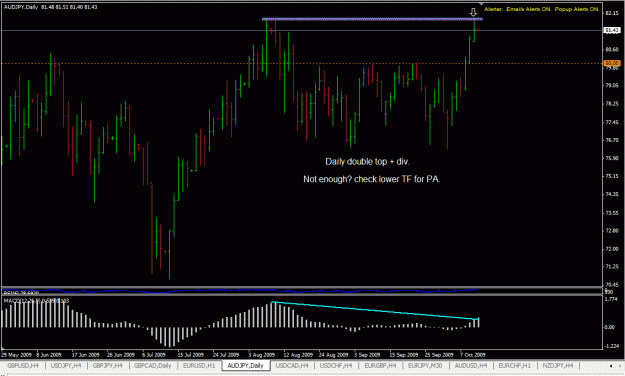
Task: Switch to the NZDJPY,H4 chart tab
Action: 557,365
